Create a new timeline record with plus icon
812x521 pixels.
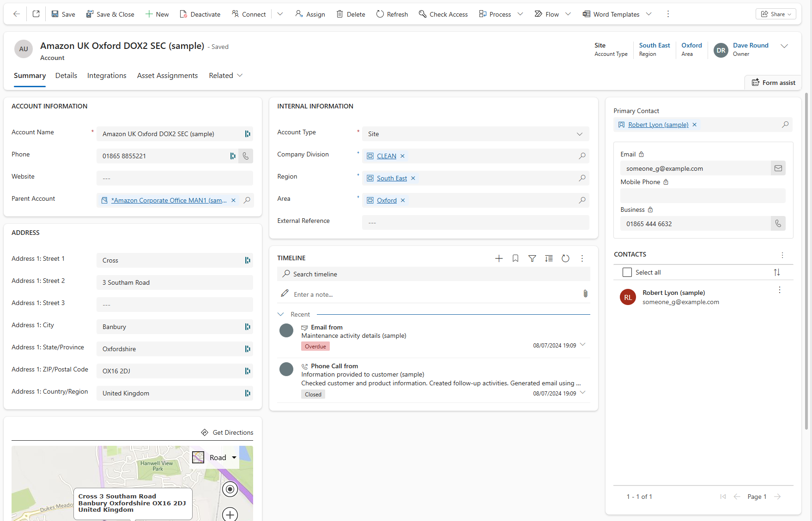pos(499,258)
